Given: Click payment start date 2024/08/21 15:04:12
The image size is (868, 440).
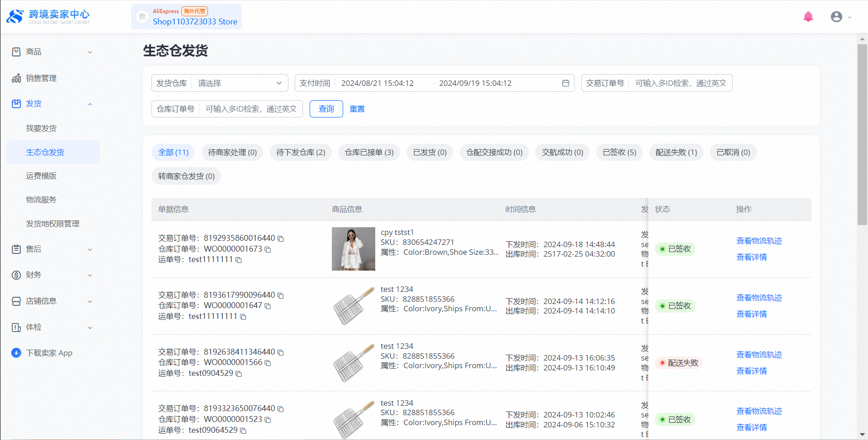Looking at the screenshot, I should click(377, 83).
